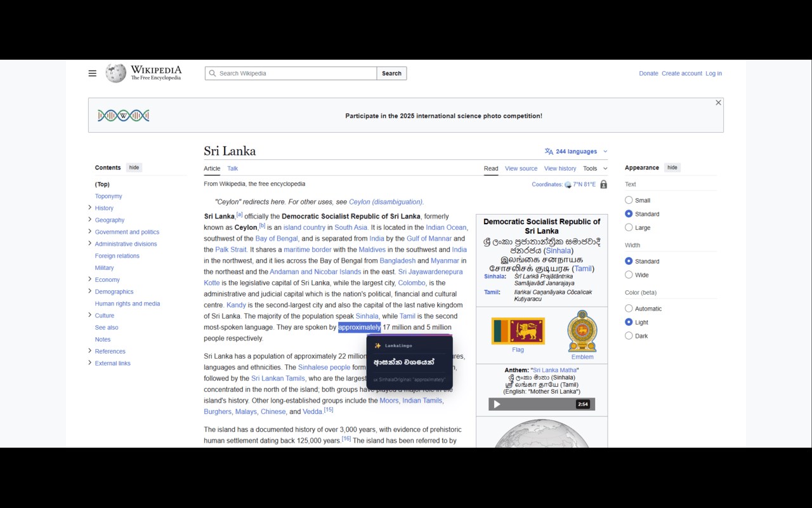Screen dimensions: 812x508
Task: Open the Notes contents entry
Action: [x=103, y=339]
